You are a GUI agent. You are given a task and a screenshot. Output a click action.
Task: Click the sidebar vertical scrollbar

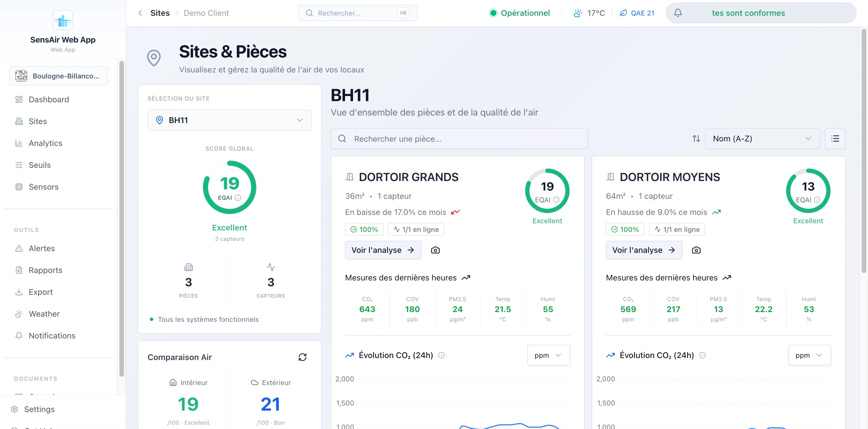click(x=122, y=219)
